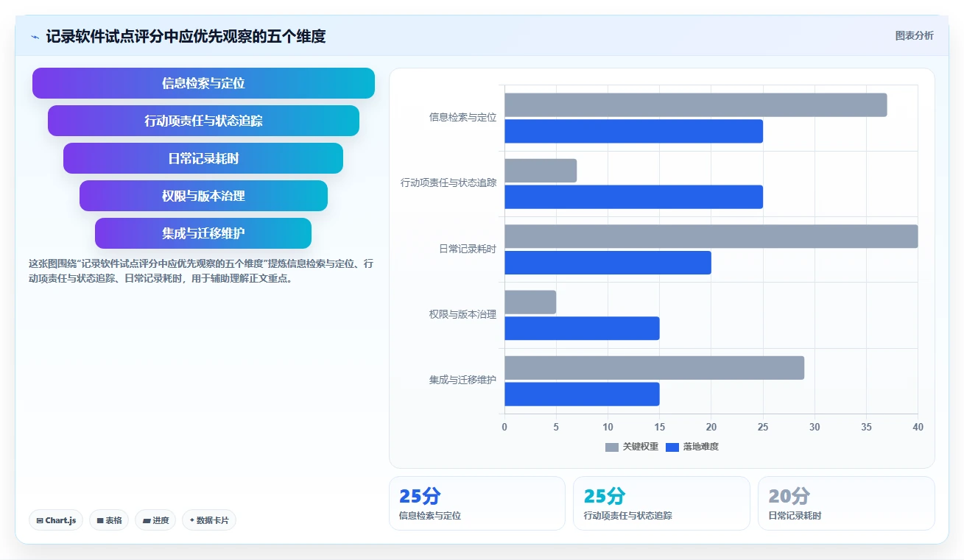Open the 25分 行动项责任与状态追踪 data card
This screenshot has width=964, height=560.
tap(661, 503)
